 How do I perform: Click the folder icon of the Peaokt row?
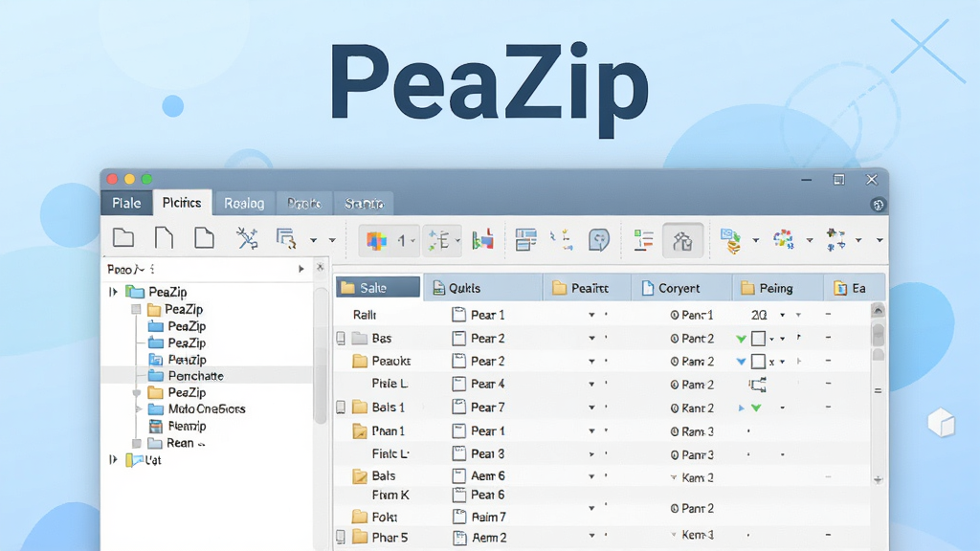[x=360, y=361]
